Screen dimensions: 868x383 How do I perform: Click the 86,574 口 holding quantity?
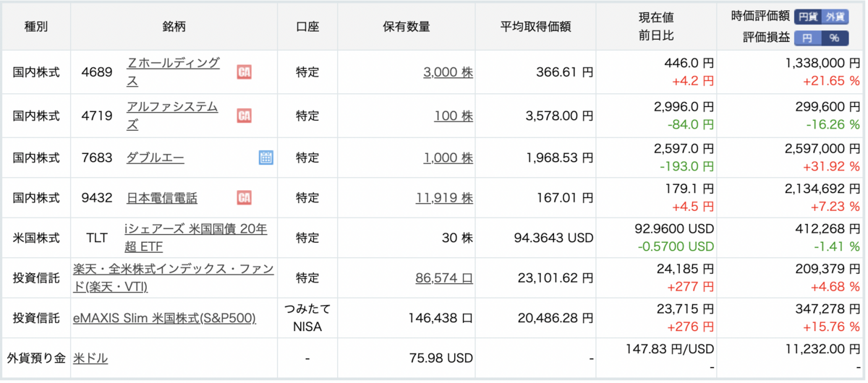click(444, 278)
